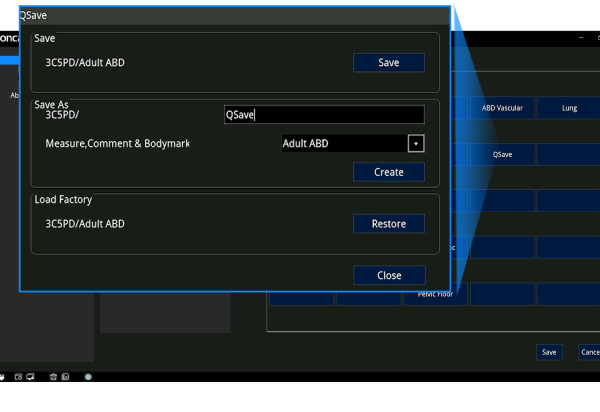
Task: Click the round gray indicator in status bar
Action: coord(88,377)
